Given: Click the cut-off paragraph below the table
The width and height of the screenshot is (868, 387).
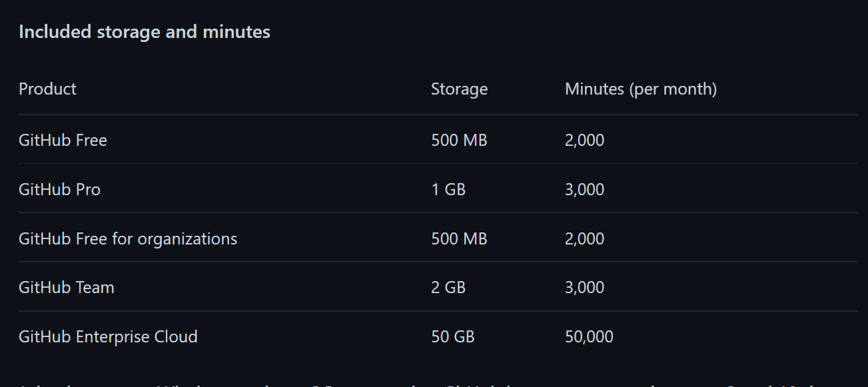Looking at the screenshot, I should 433,383.
